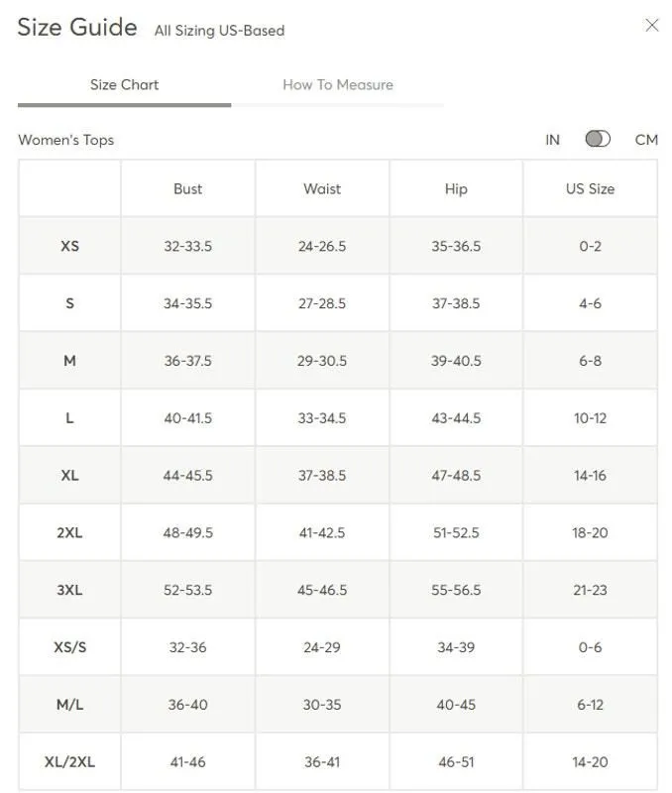Click the XL hip value 47-48.5
Screen dimensions: 672x793
[456, 476]
